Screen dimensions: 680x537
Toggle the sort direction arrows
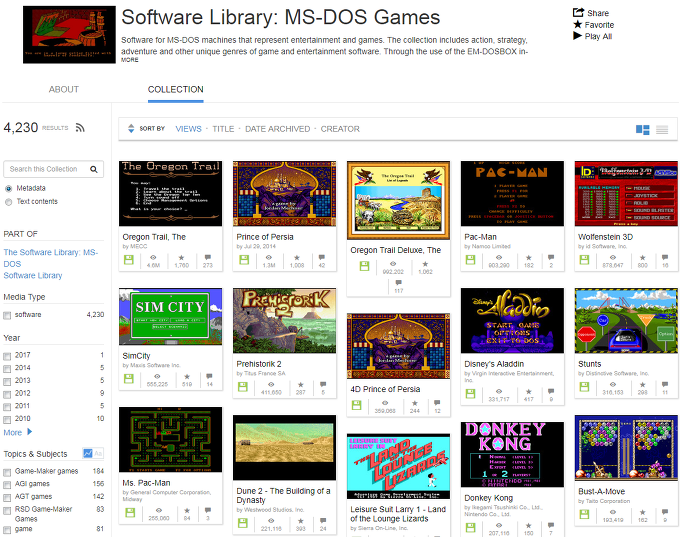pos(131,128)
